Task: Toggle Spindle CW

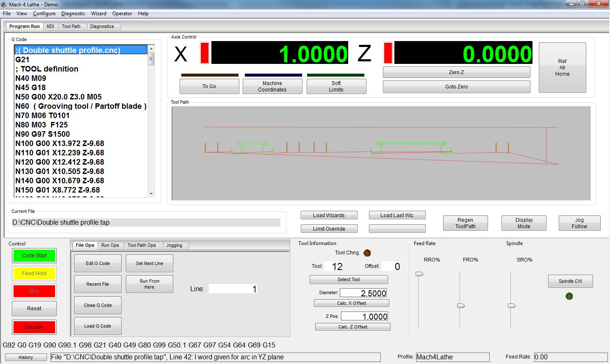Action: point(570,281)
